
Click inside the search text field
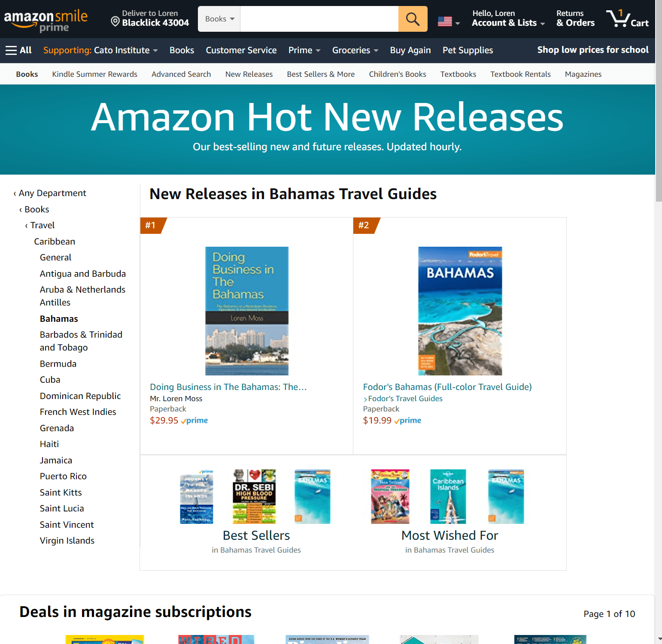(x=319, y=19)
